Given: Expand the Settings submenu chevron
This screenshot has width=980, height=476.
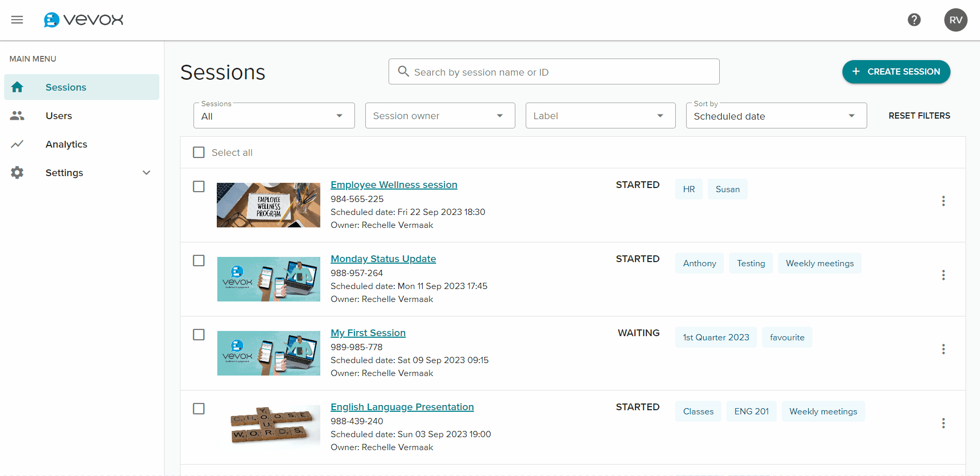Looking at the screenshot, I should click(x=146, y=172).
